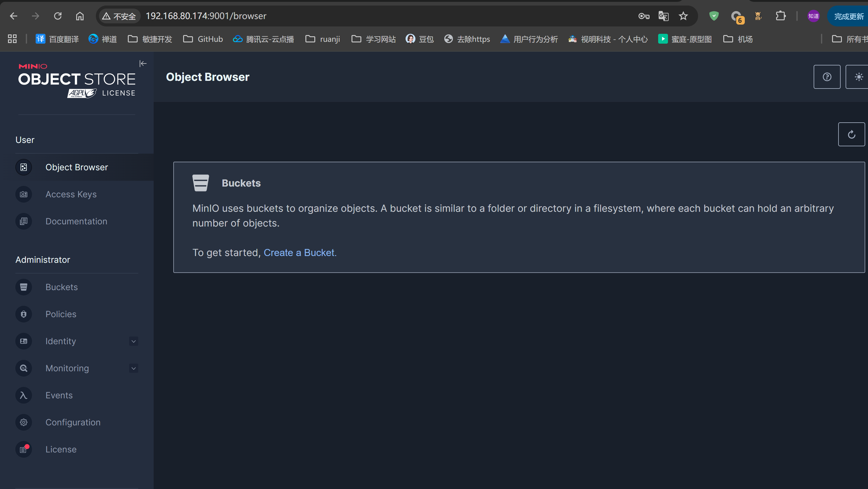Image resolution: width=868 pixels, height=489 pixels.
Task: Expand the Identity submenu chevron
Action: pos(133,341)
